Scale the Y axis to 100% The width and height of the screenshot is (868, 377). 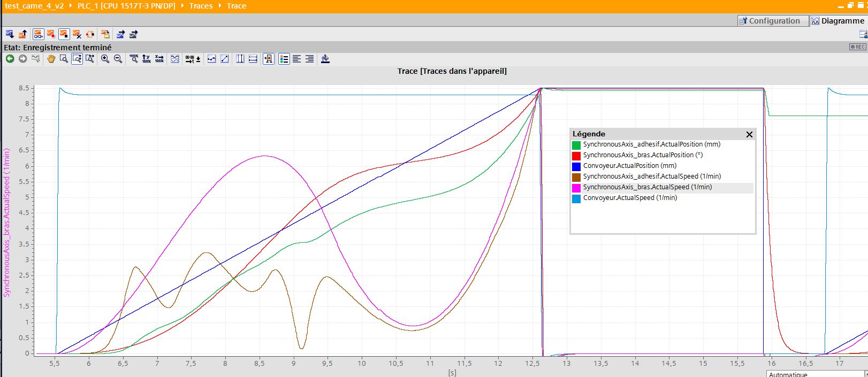[146, 59]
